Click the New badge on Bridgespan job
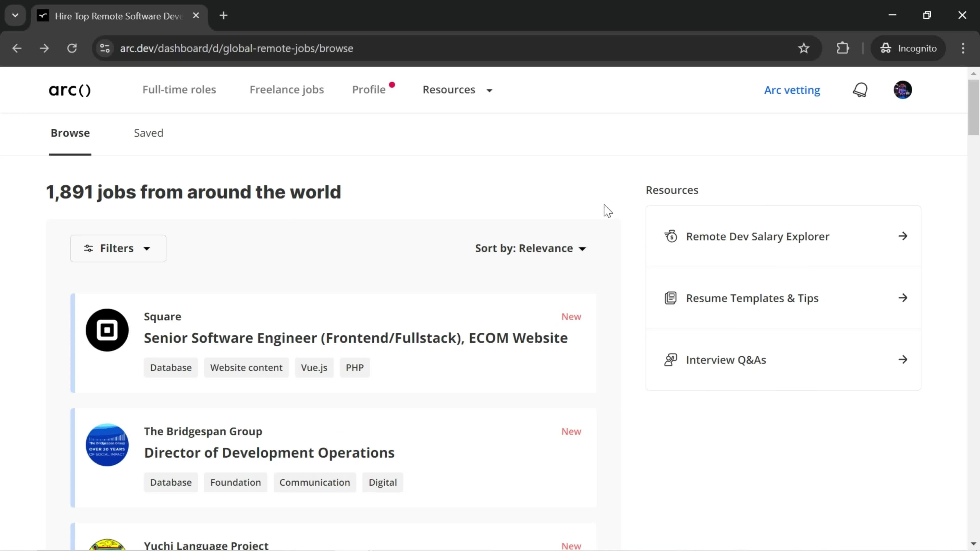This screenshot has height=551, width=980. coord(571,432)
